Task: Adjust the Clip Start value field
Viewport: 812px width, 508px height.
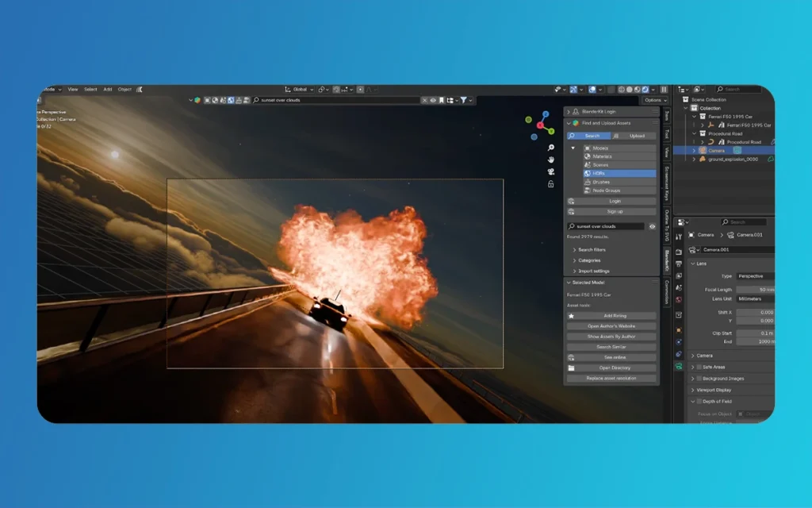Action: click(755, 333)
